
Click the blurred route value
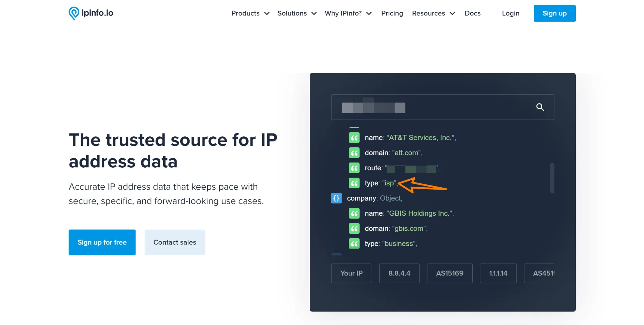tap(411, 169)
